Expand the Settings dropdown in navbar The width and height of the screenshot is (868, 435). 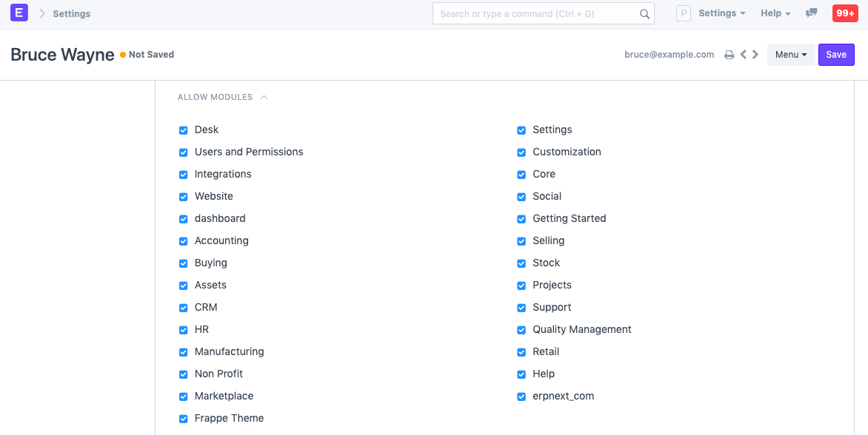pos(722,13)
